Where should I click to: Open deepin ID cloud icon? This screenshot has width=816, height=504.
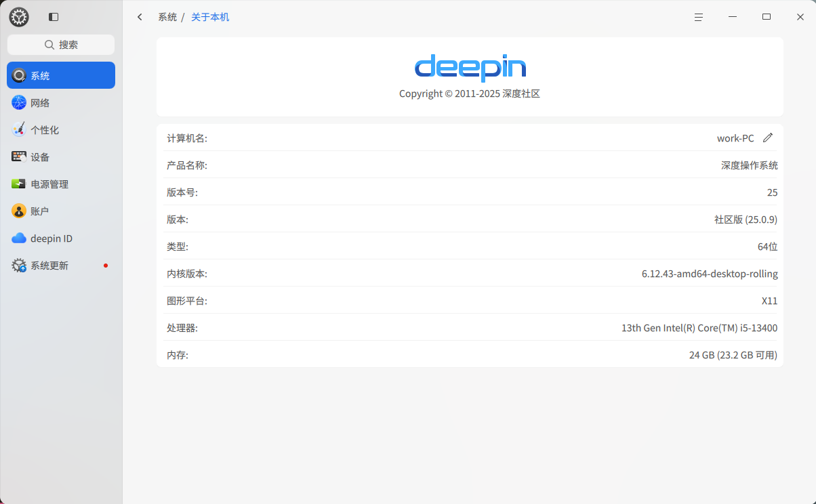click(x=19, y=238)
